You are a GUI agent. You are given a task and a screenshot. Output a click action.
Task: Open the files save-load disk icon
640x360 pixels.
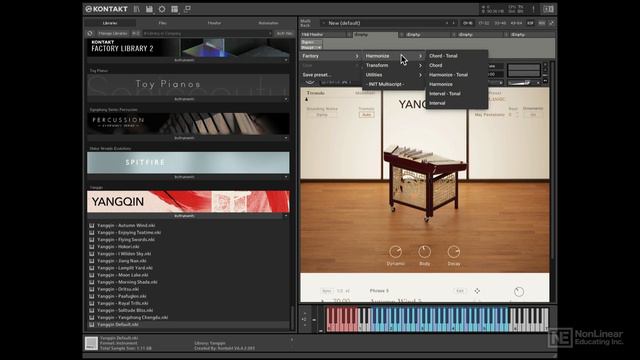149,9
